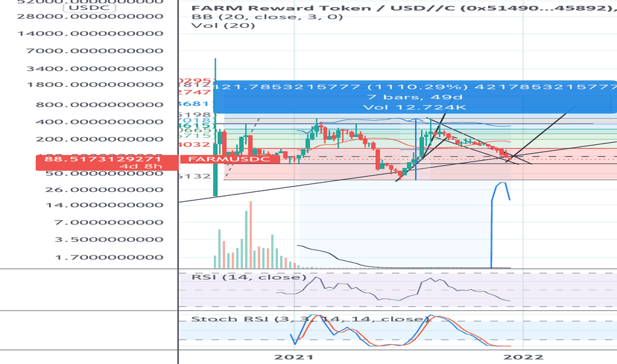This screenshot has width=617, height=364.
Task: Click the 14000.0000000000 price axis label
Action: coord(90,34)
